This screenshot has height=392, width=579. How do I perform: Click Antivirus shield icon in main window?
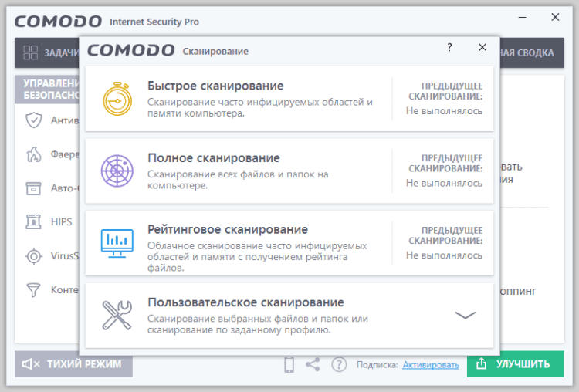tap(34, 120)
